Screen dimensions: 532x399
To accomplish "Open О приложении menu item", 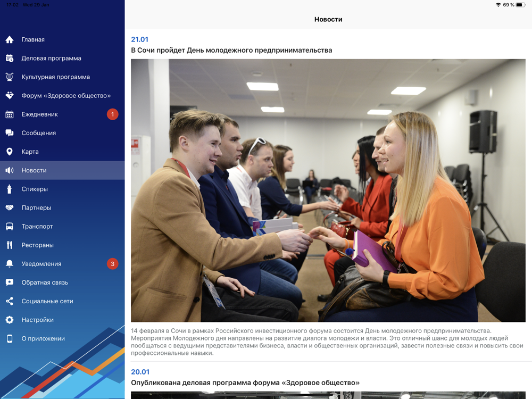I will pos(62,338).
